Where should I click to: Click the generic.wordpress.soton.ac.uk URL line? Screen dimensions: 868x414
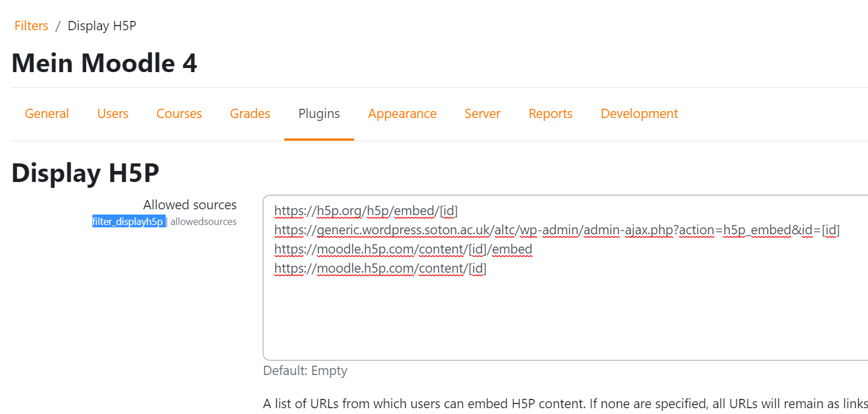557,230
